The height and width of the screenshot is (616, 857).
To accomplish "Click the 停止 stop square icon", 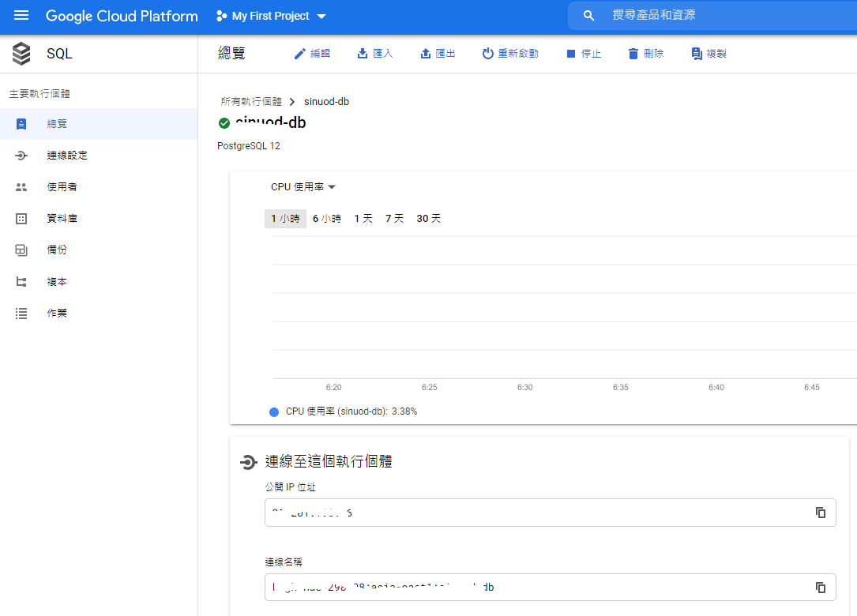I will tap(571, 54).
